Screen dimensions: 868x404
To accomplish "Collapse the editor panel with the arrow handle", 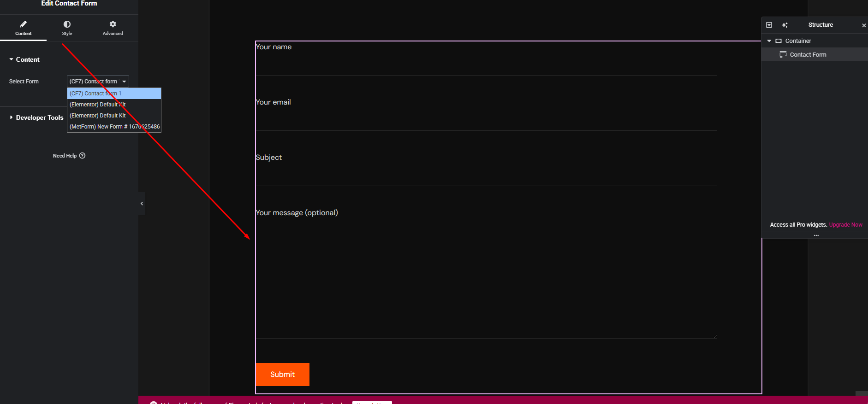I will coord(142,204).
